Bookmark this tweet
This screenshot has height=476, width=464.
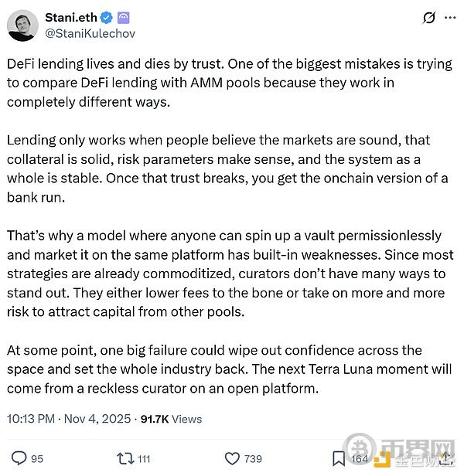coord(340,458)
